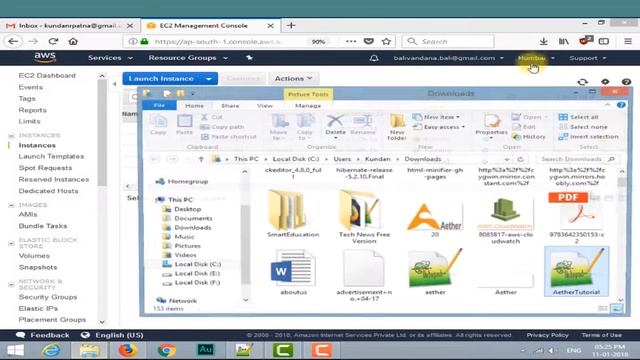The height and width of the screenshot is (360, 640).
Task: Bookmark this page with the star
Action: [386, 41]
